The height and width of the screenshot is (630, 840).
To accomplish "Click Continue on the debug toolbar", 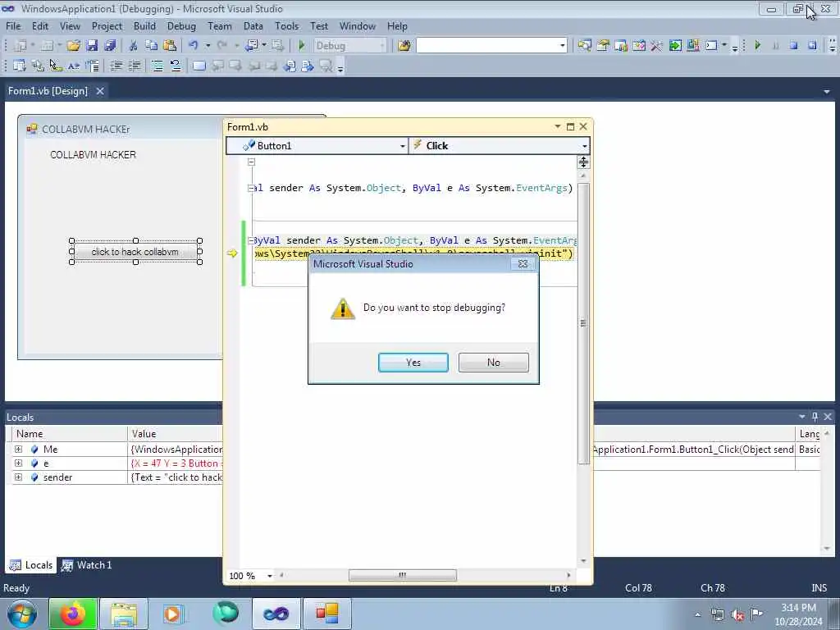I will (x=757, y=46).
